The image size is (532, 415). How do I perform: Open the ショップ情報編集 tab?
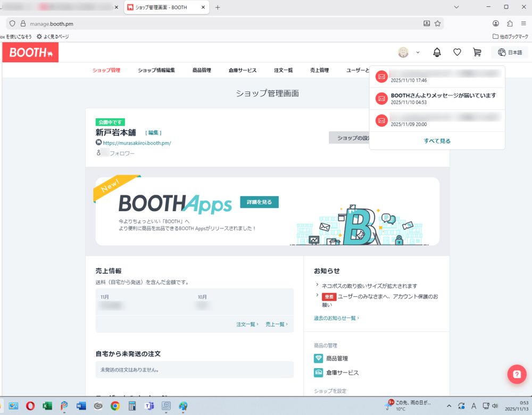[156, 70]
